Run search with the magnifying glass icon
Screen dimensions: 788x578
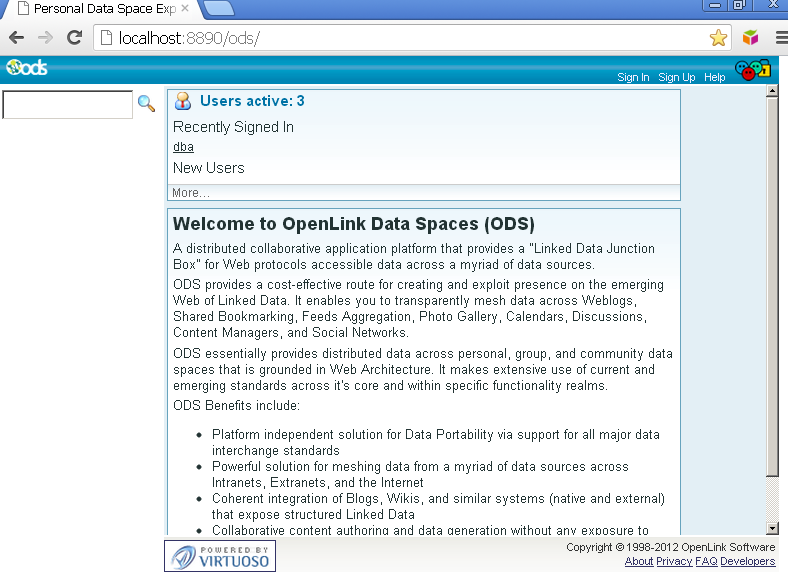coord(146,103)
